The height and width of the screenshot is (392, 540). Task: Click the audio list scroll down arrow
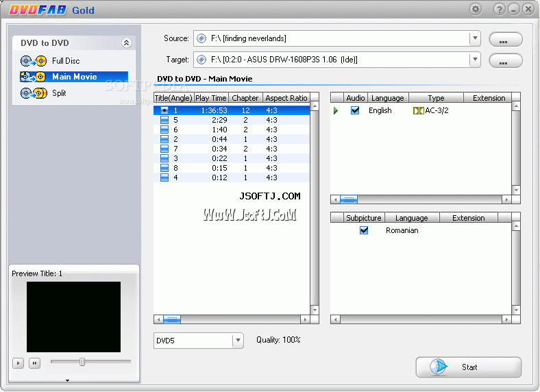point(516,190)
